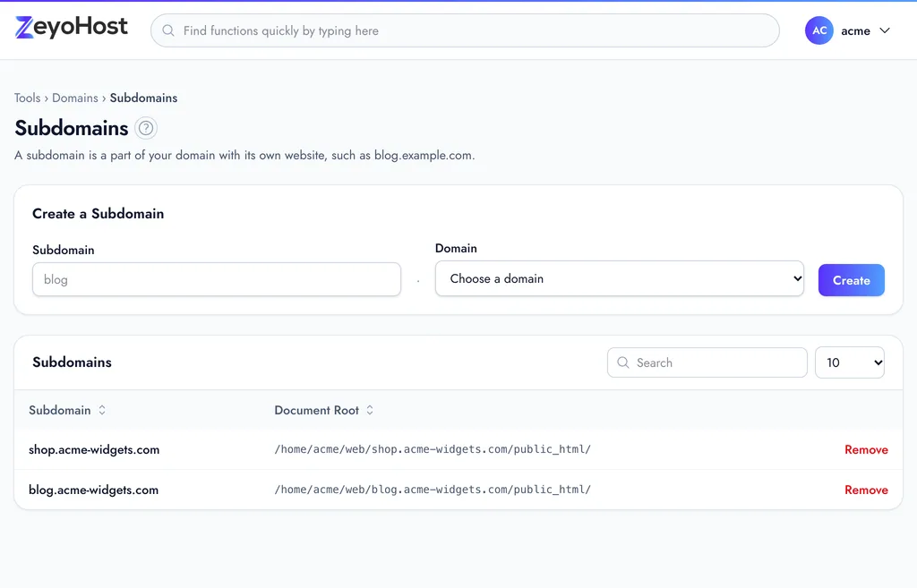Select blog.acme-widgets.com subdomain entry
The image size is (917, 588).
[x=93, y=490]
